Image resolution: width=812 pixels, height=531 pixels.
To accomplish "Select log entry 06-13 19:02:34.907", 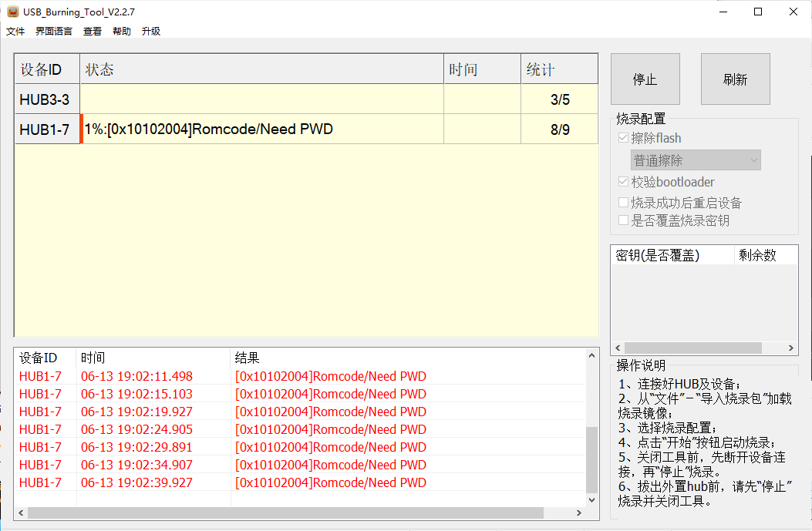I will (301, 465).
